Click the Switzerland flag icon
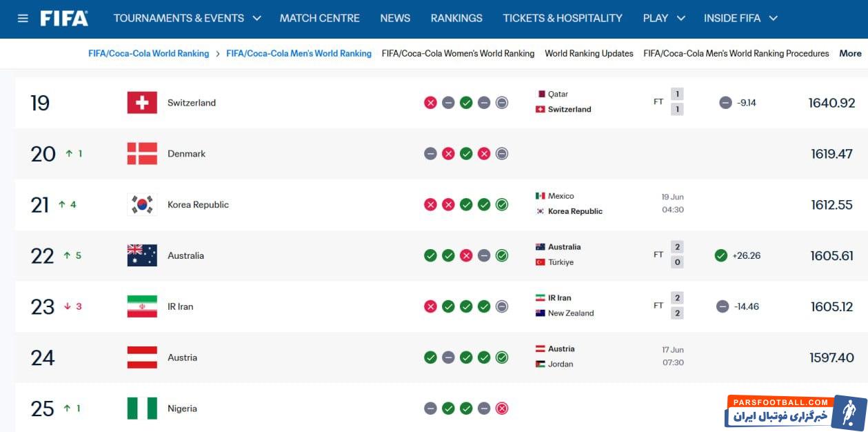 click(x=142, y=103)
